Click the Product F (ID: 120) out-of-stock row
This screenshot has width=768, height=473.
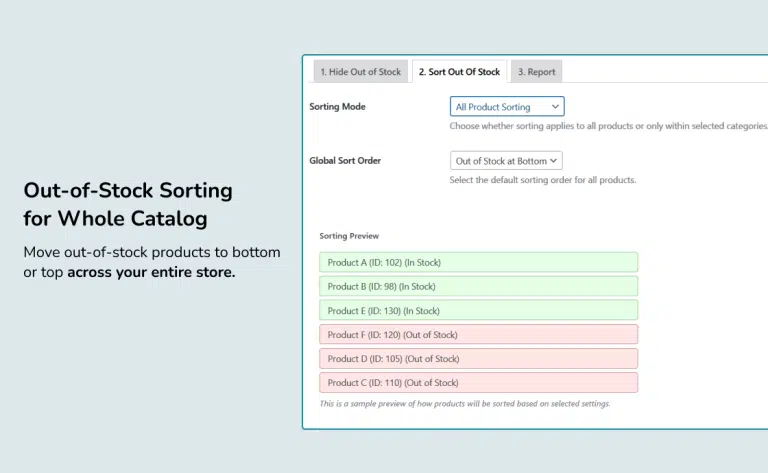[478, 334]
